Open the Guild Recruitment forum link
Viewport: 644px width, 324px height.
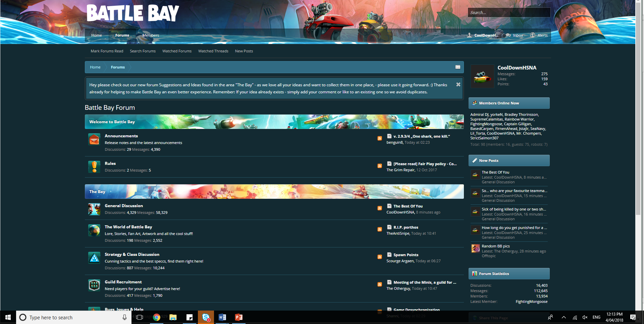[x=123, y=282]
